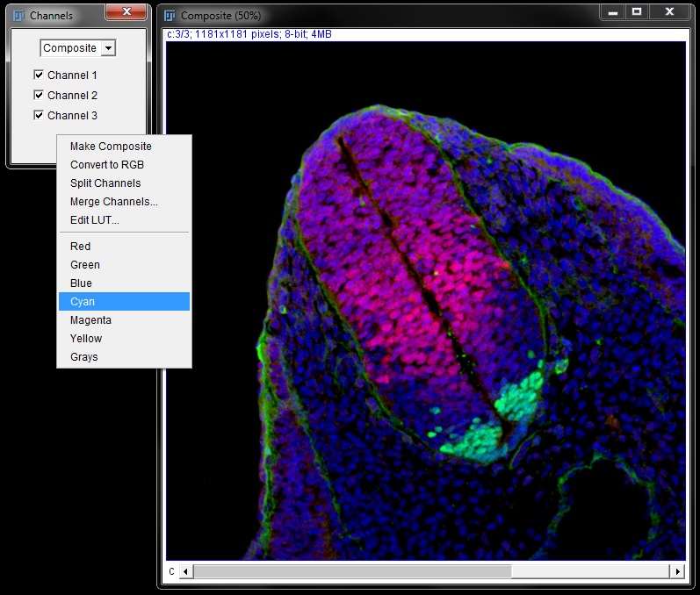Maximize the Composite image window
This screenshot has width=700, height=595.
pos(637,12)
